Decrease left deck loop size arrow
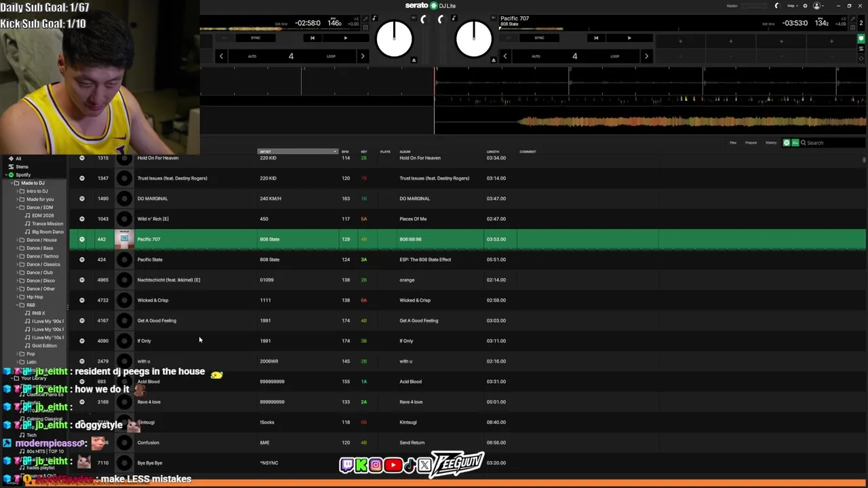This screenshot has height=488, width=868. (x=221, y=56)
